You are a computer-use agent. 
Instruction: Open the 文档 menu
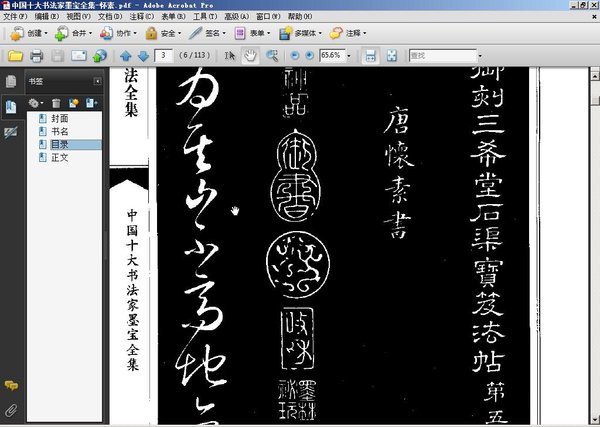tap(110, 17)
